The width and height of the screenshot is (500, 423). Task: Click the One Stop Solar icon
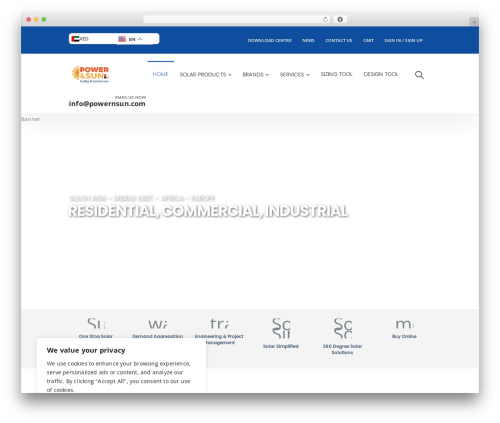coord(96,324)
